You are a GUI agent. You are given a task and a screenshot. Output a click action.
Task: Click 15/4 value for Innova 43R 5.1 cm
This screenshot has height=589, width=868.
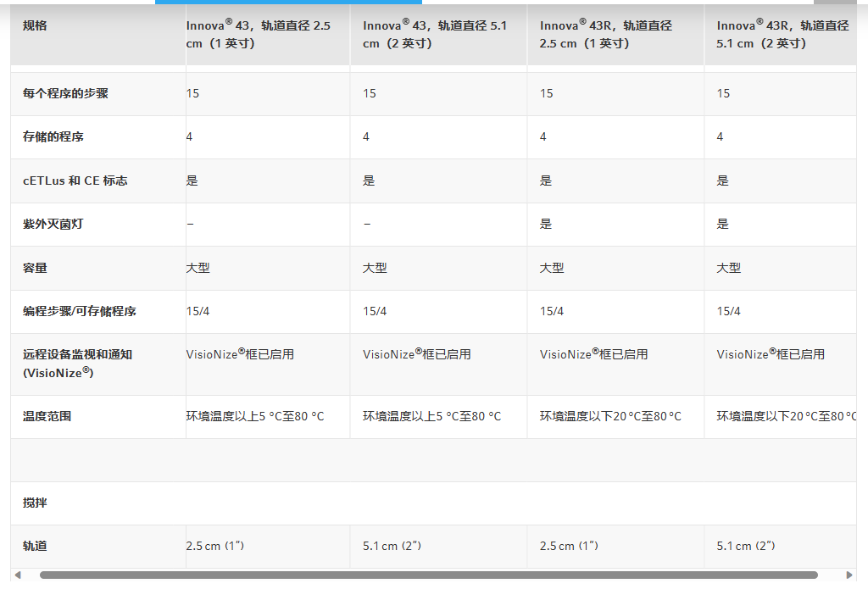click(728, 311)
